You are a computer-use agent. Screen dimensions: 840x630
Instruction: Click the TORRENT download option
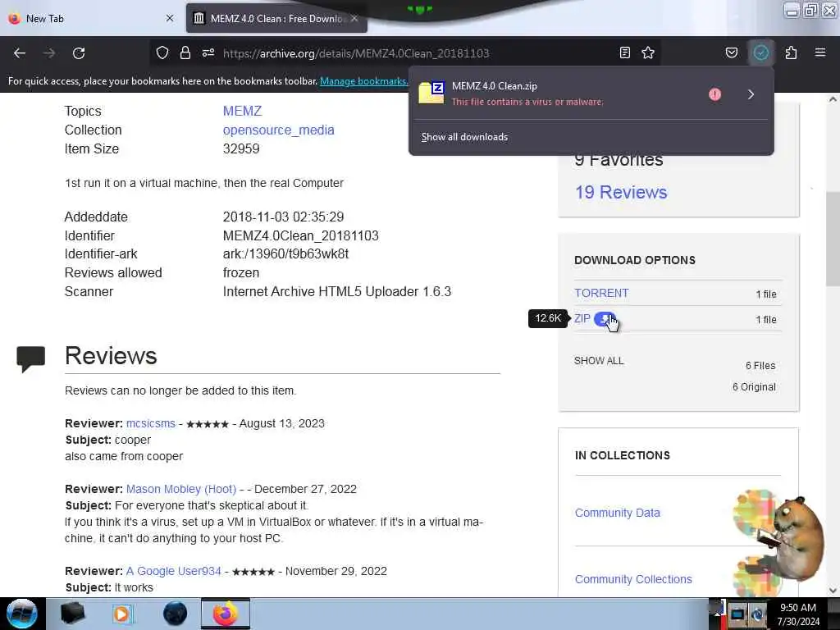click(x=601, y=293)
